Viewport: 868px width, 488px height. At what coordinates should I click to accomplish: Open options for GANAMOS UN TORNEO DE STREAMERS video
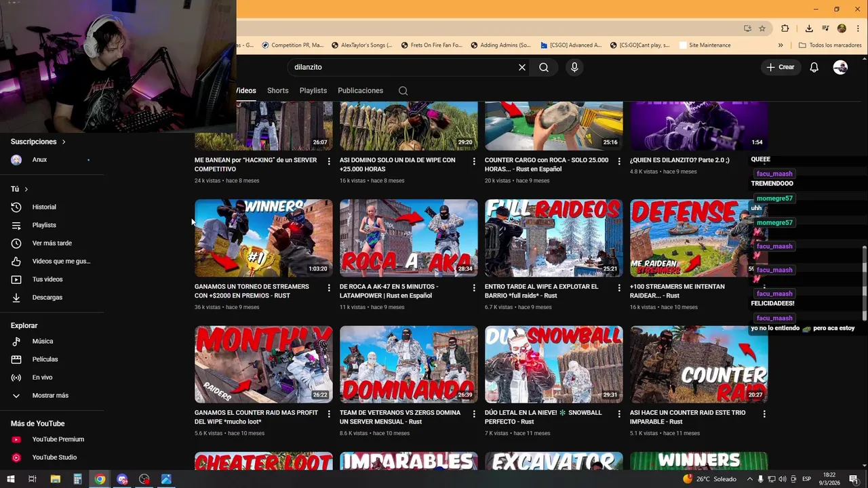[329, 288]
